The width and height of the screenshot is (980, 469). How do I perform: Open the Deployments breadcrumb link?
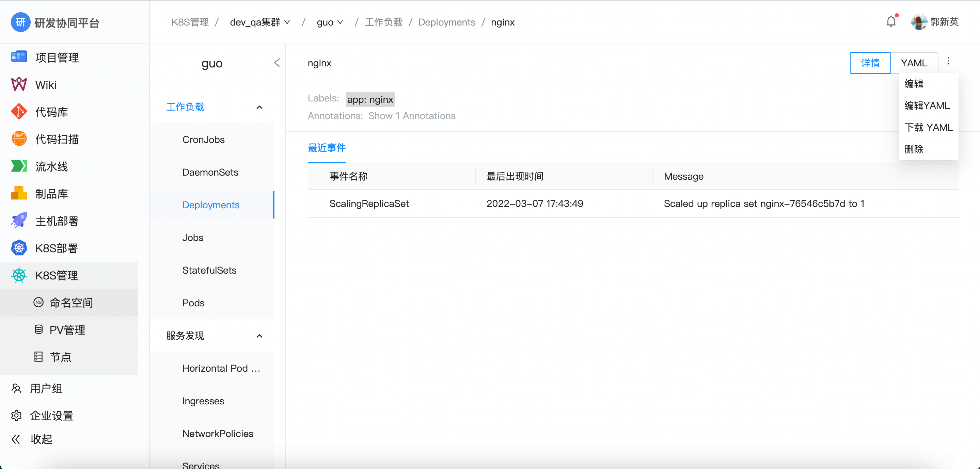(447, 22)
